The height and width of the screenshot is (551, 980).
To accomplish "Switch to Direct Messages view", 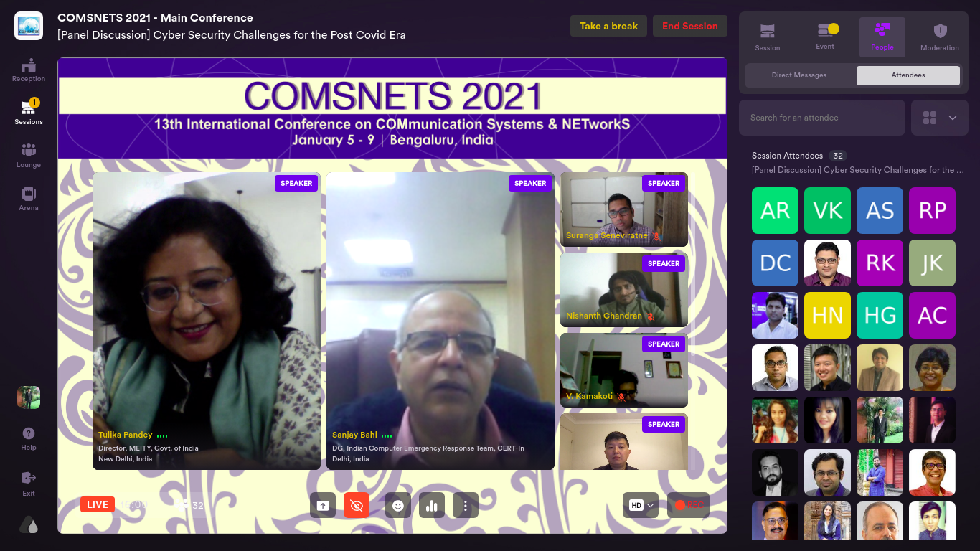I will [x=799, y=75].
